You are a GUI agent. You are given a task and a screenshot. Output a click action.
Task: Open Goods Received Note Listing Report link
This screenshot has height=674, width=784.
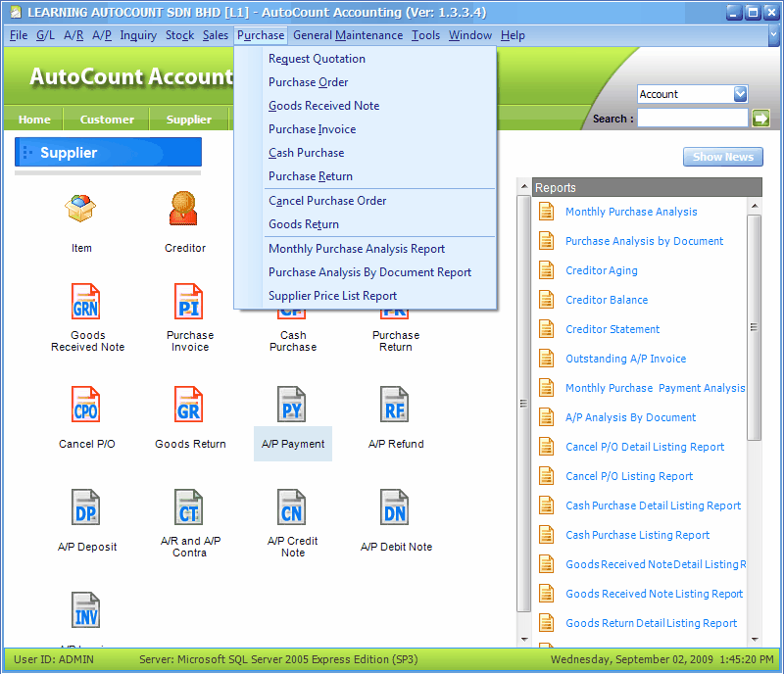point(654,594)
